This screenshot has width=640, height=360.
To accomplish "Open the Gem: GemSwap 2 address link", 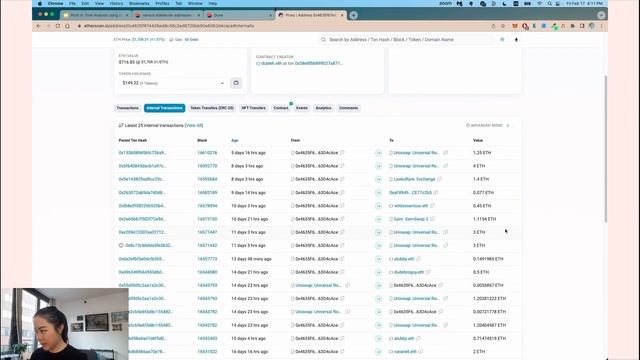I will pos(411,219).
